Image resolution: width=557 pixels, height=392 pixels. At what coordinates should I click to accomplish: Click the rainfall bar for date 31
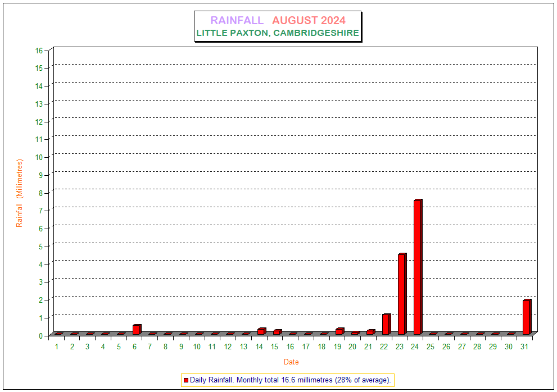tap(527, 317)
